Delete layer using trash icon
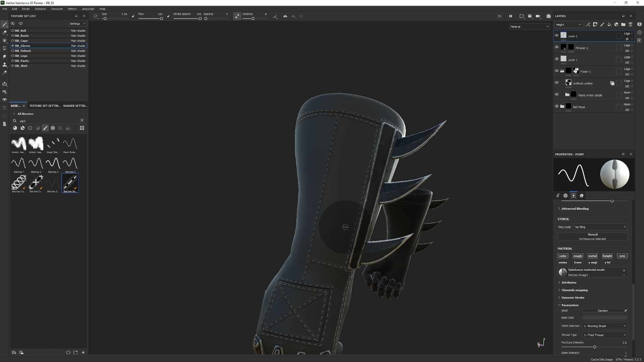 pos(630,24)
